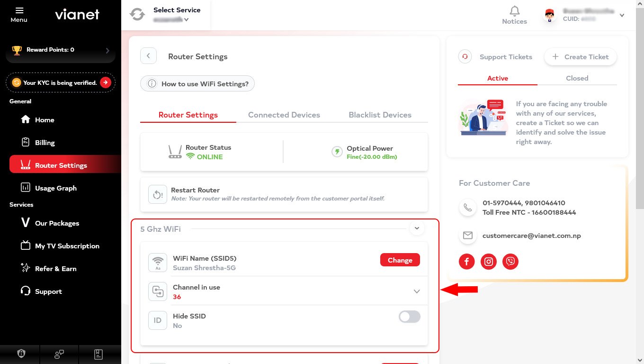
Task: Open the Instagram social icon
Action: pos(489,261)
